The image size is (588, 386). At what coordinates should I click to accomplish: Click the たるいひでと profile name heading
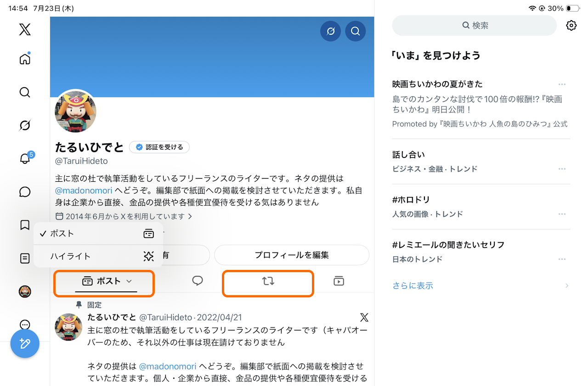coord(90,147)
